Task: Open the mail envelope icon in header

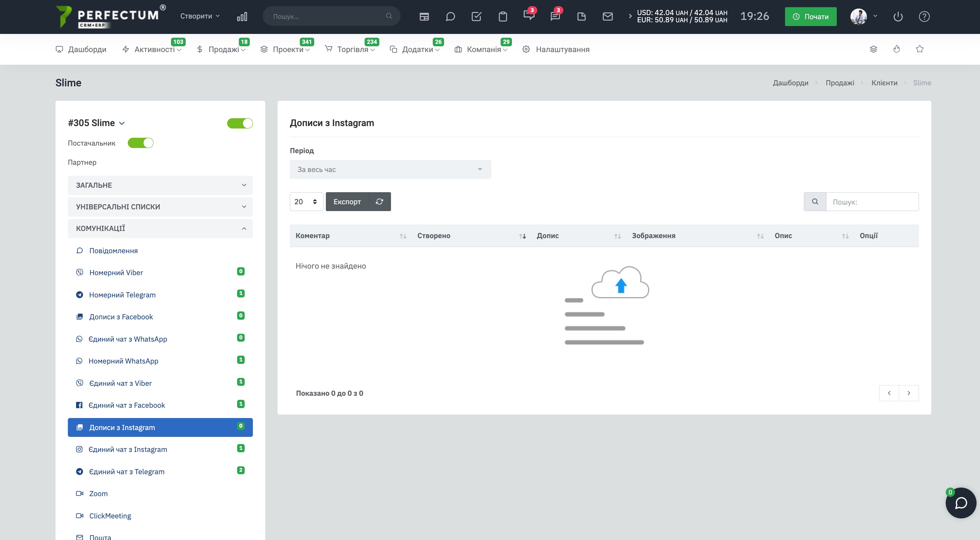Action: (x=608, y=17)
